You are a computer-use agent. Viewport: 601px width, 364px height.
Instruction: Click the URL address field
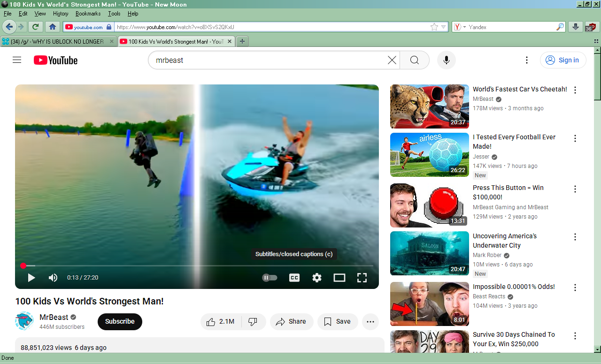(271, 27)
